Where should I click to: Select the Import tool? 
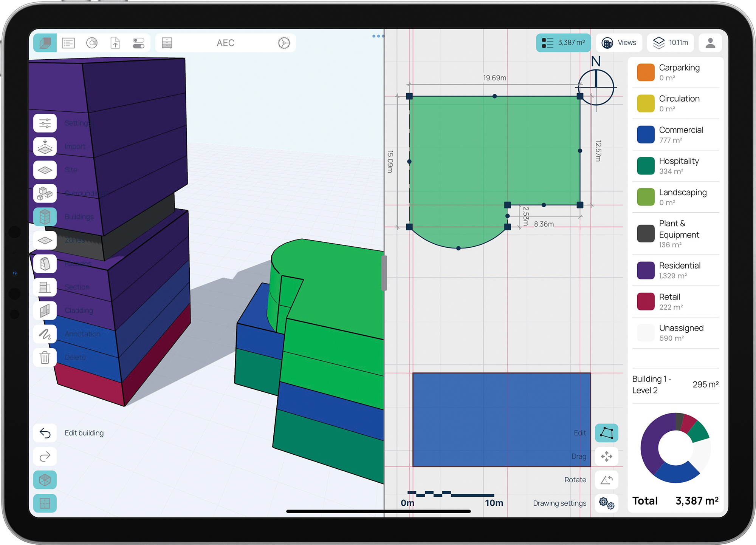pyautogui.click(x=45, y=147)
